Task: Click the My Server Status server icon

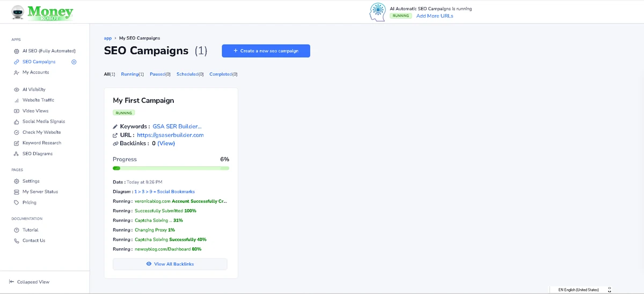Action: pos(17,192)
